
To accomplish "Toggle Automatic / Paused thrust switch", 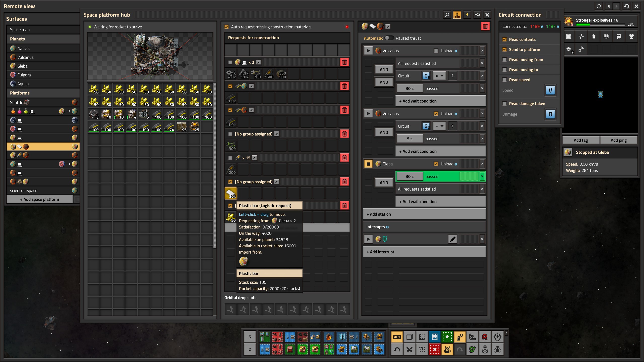I will [389, 38].
